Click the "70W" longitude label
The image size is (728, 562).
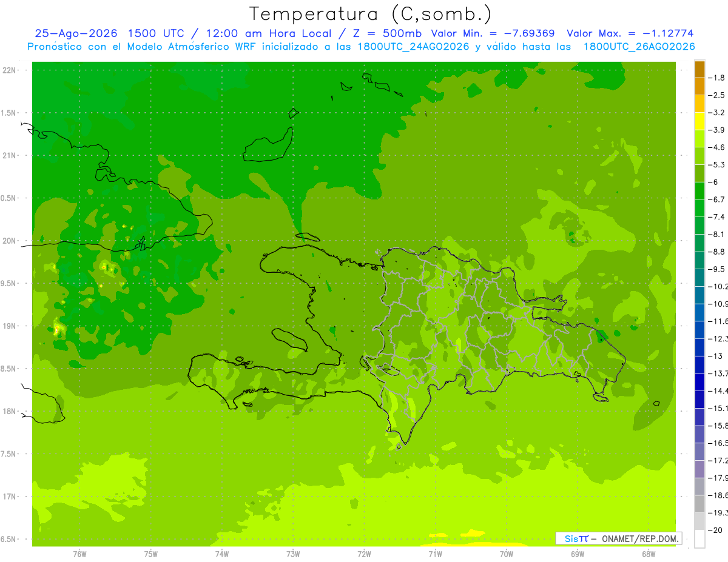pyautogui.click(x=506, y=554)
